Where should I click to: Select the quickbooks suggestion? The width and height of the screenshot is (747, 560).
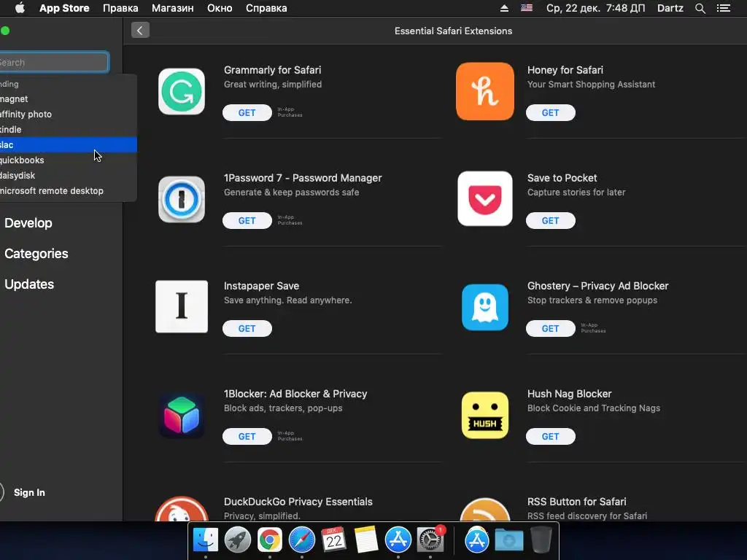[68, 160]
